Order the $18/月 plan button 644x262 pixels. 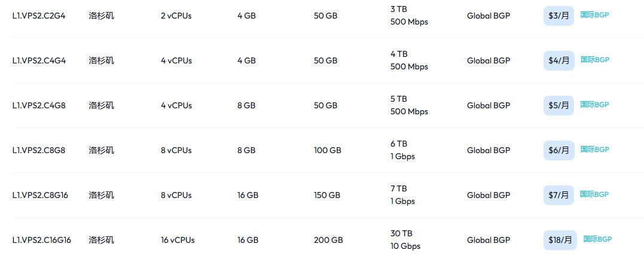coord(560,240)
